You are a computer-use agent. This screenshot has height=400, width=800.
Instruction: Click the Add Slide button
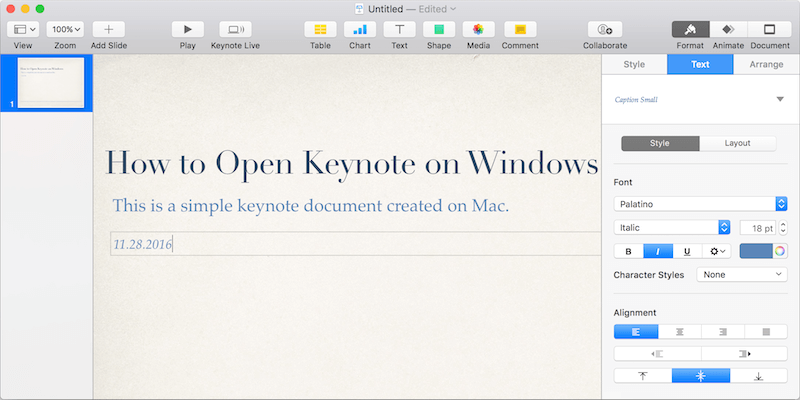tap(108, 30)
